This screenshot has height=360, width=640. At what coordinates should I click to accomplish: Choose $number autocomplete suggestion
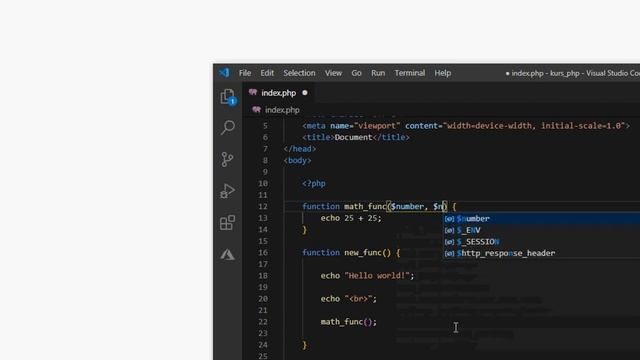point(542,219)
